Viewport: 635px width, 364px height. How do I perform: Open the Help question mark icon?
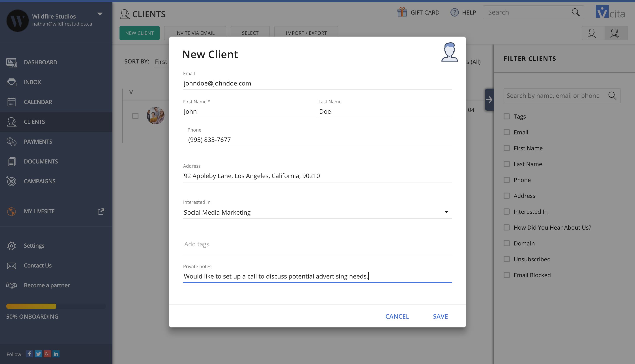point(454,12)
